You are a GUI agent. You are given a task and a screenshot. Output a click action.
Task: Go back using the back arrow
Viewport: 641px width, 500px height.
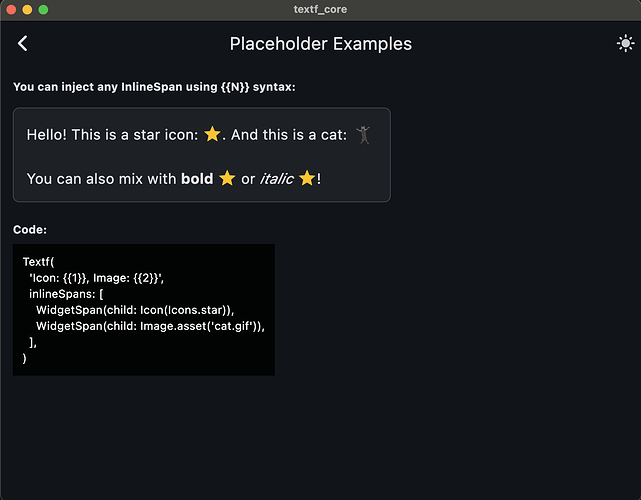23,43
